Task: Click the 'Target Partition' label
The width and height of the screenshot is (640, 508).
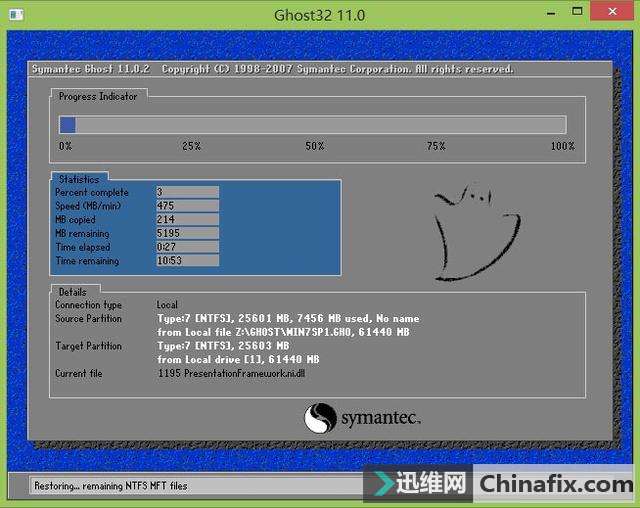Action: point(89,346)
